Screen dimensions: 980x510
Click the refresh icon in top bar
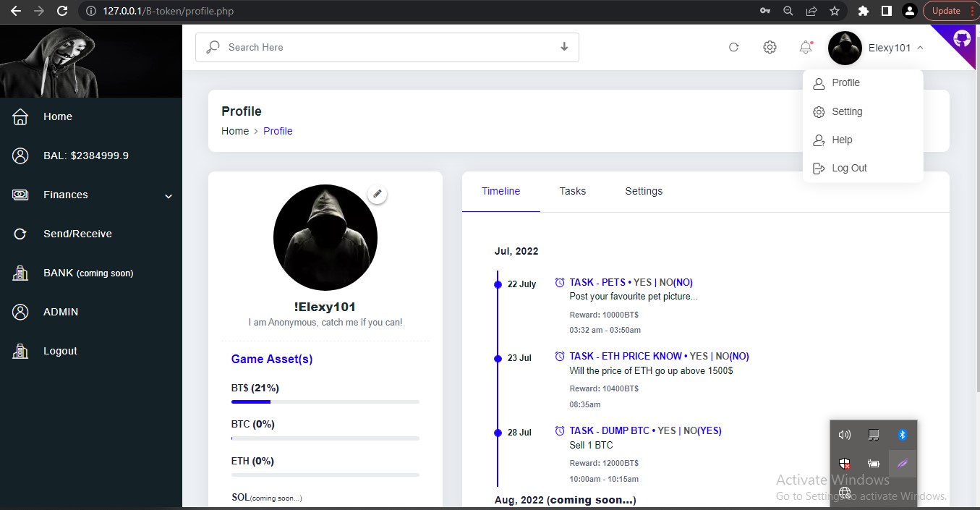click(x=733, y=46)
